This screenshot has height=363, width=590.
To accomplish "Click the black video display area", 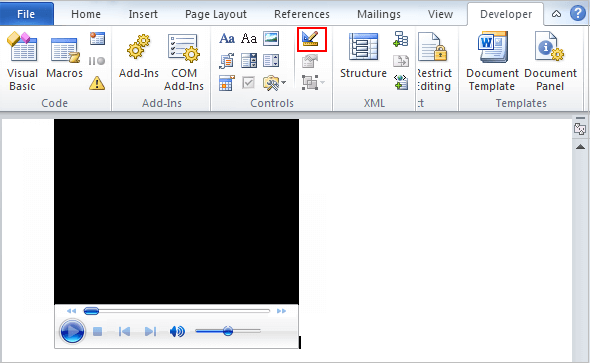I will [176, 211].
